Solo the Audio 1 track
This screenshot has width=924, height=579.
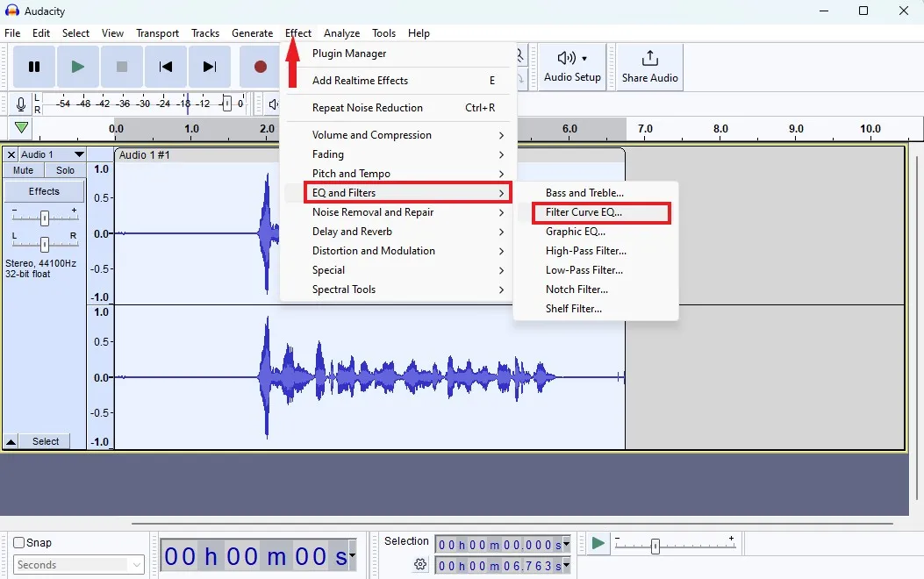(x=65, y=170)
